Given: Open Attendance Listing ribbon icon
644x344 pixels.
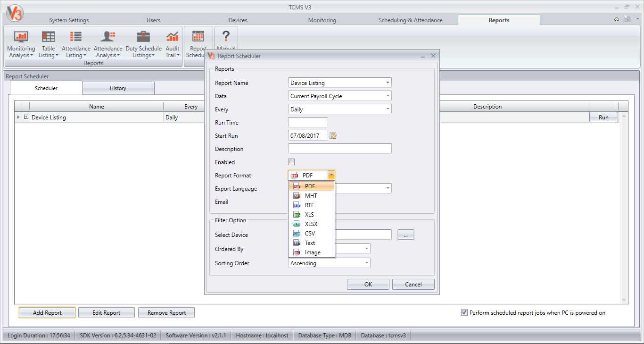Looking at the screenshot, I should click(76, 44).
